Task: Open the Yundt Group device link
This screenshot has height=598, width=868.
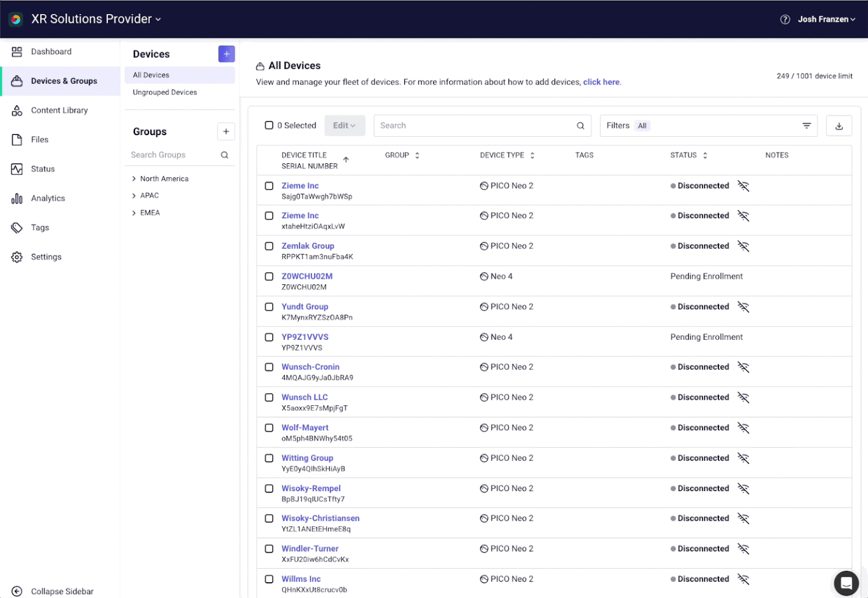Action: click(x=305, y=306)
